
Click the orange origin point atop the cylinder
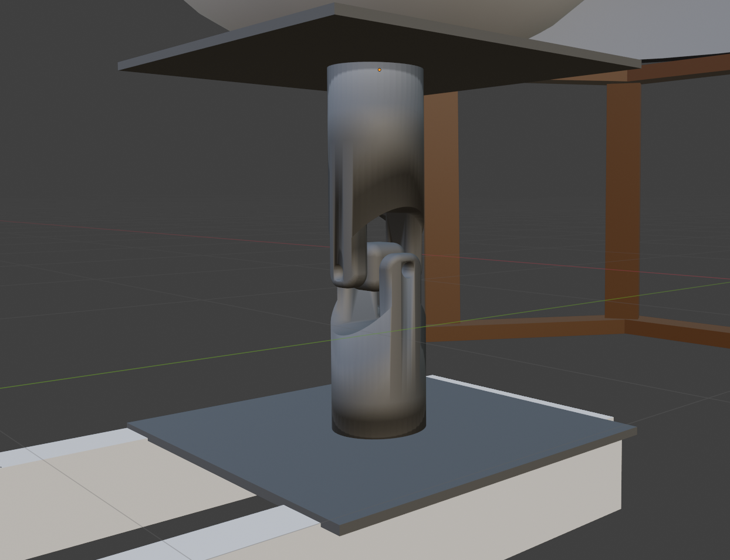tap(380, 70)
